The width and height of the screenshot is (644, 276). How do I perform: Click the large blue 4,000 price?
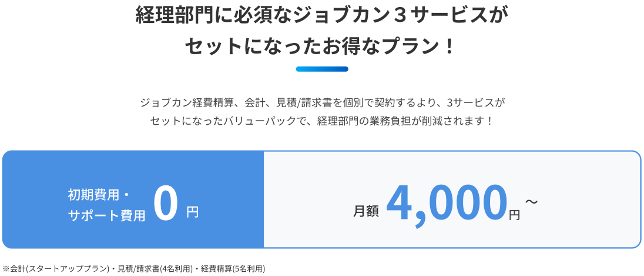coord(446,204)
